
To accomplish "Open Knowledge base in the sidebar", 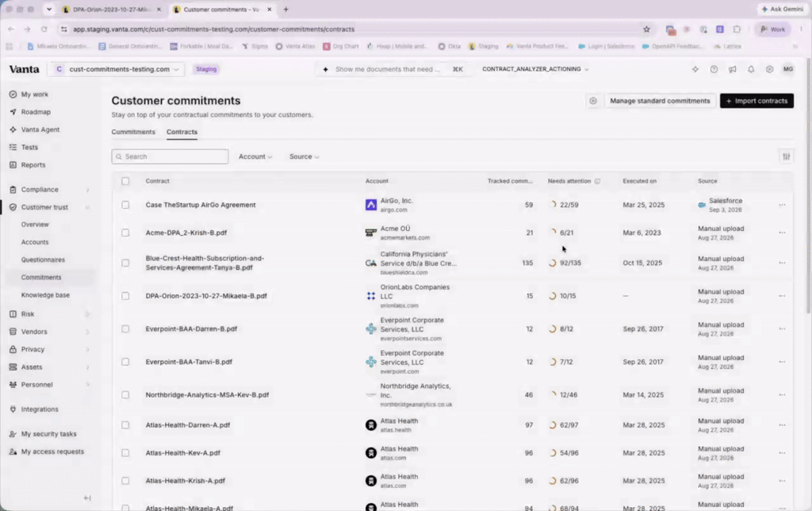I will tap(45, 295).
